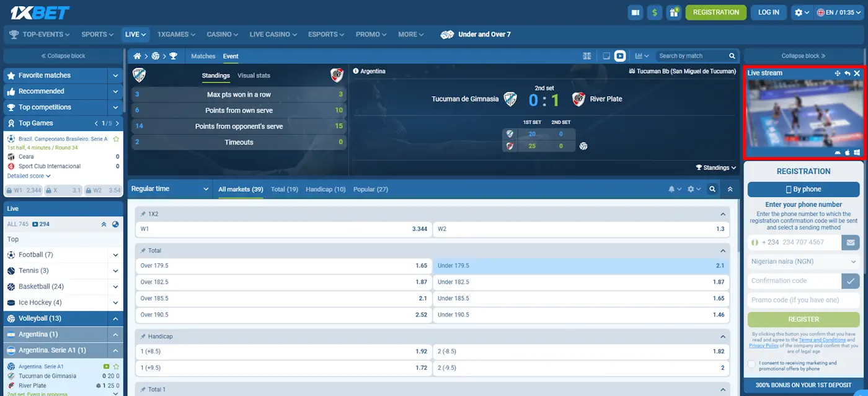Open the EN language and odds dropdown
This screenshot has height=396, width=868.
pos(839,12)
